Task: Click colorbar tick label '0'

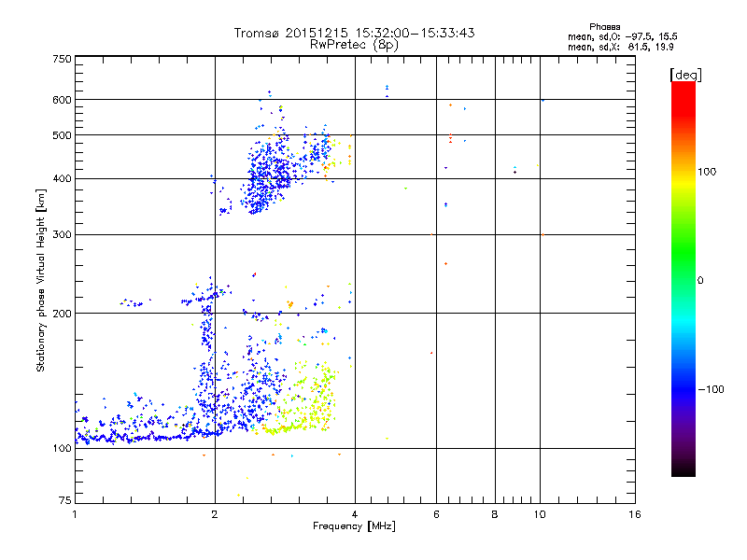Action: 700,281
